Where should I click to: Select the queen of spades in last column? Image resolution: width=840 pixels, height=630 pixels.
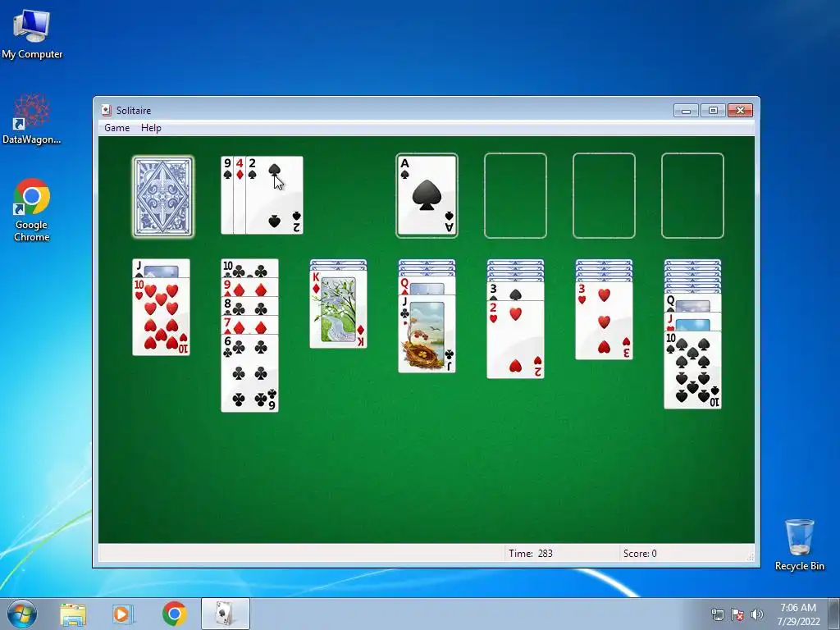pos(692,304)
